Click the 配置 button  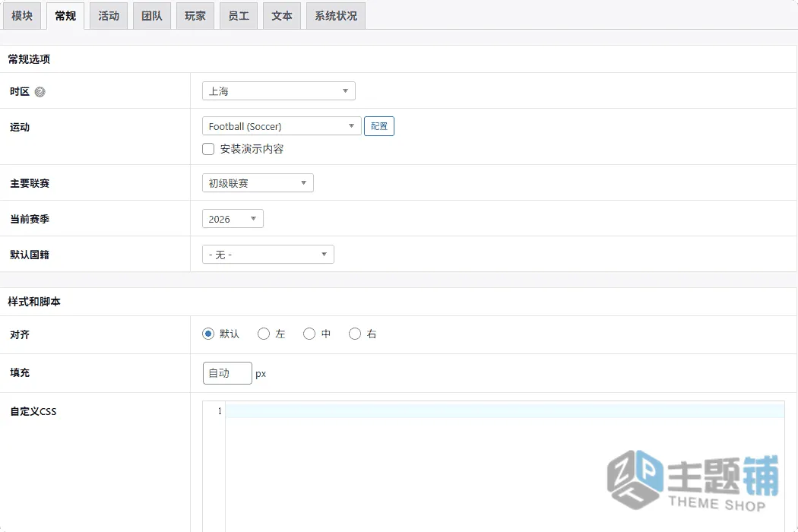[x=379, y=126]
